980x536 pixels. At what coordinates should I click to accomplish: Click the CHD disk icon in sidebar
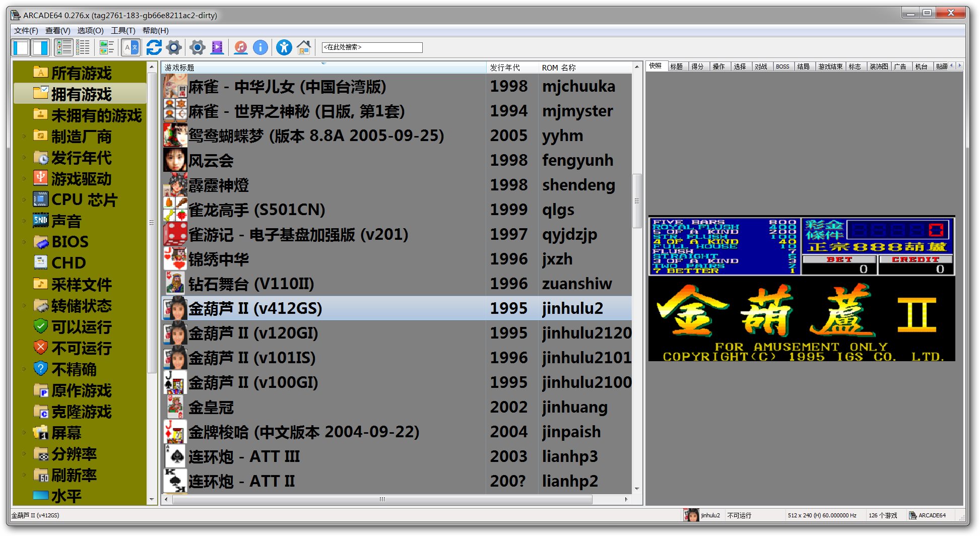click(40, 262)
